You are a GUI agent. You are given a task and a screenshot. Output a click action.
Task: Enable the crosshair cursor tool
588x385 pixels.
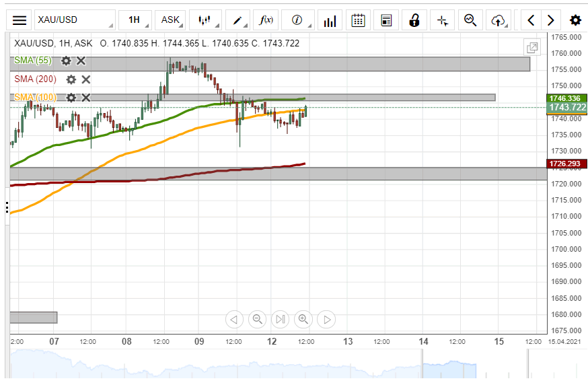click(442, 20)
